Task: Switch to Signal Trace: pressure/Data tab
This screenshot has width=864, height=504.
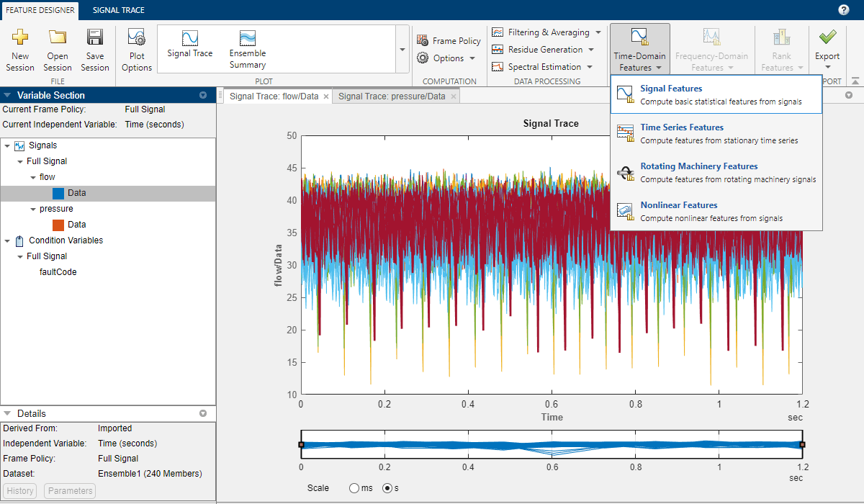Action: (392, 96)
